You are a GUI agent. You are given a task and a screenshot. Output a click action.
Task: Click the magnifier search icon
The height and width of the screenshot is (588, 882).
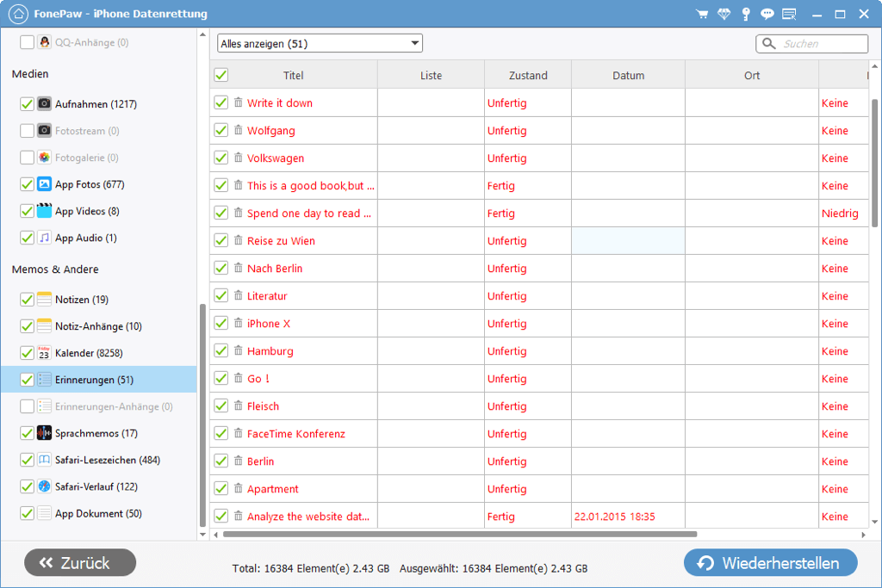pyautogui.click(x=769, y=43)
